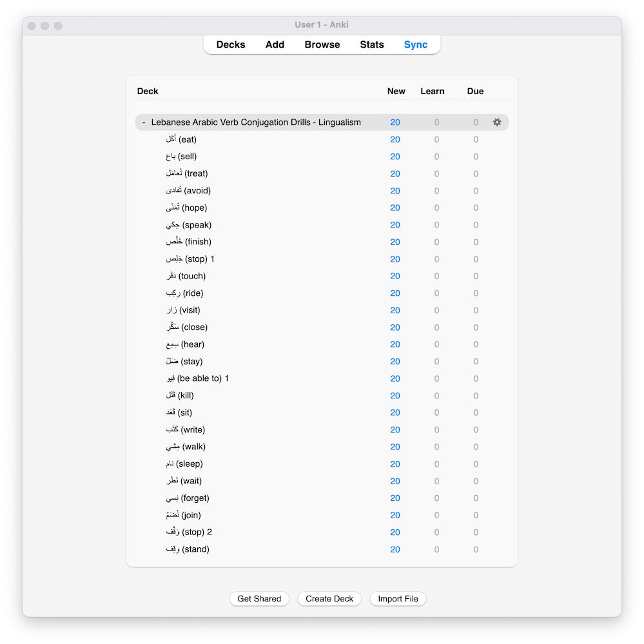
Task: Select the (eat) subdeck
Action: (181, 139)
